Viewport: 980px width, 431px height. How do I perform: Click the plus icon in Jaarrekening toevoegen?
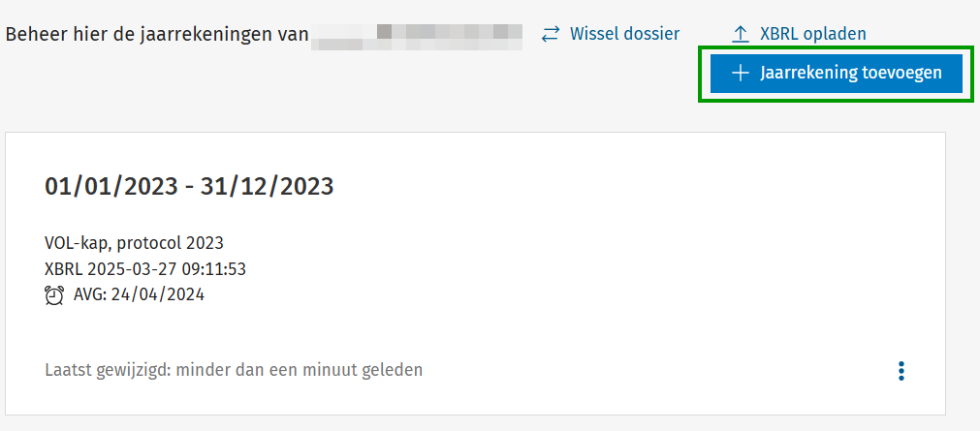point(740,73)
